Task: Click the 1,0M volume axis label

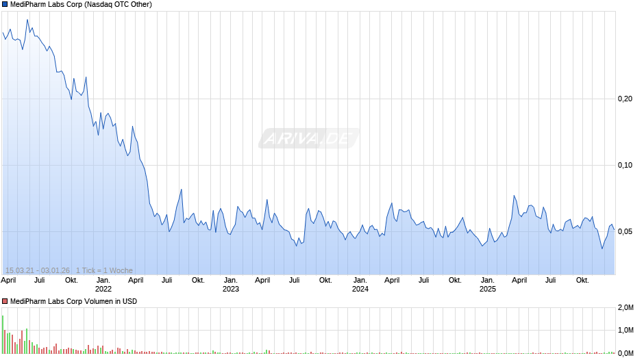Action: coord(626,330)
